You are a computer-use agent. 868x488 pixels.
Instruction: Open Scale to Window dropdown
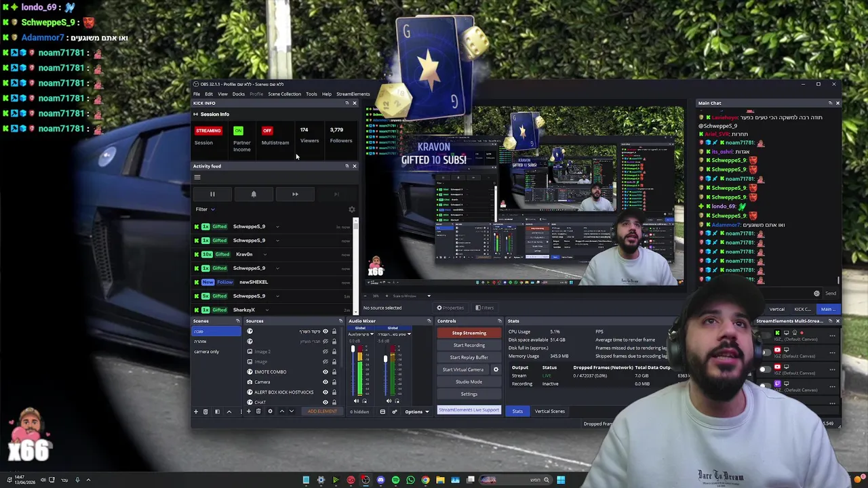point(411,296)
